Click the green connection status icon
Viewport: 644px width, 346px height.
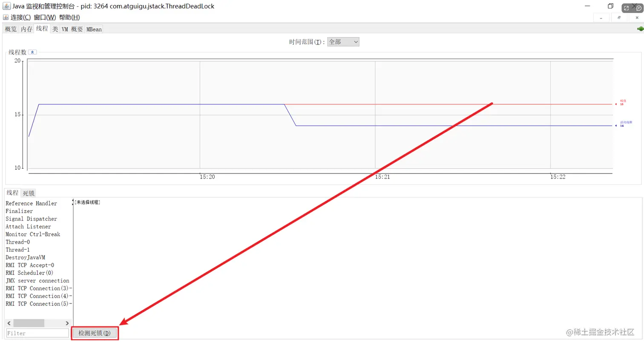(640, 29)
